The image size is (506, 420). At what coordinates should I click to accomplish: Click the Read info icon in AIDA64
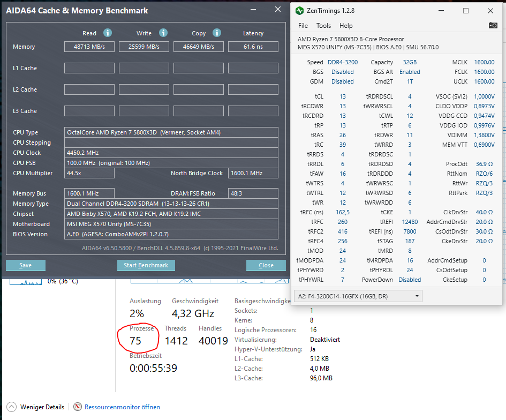click(x=108, y=33)
